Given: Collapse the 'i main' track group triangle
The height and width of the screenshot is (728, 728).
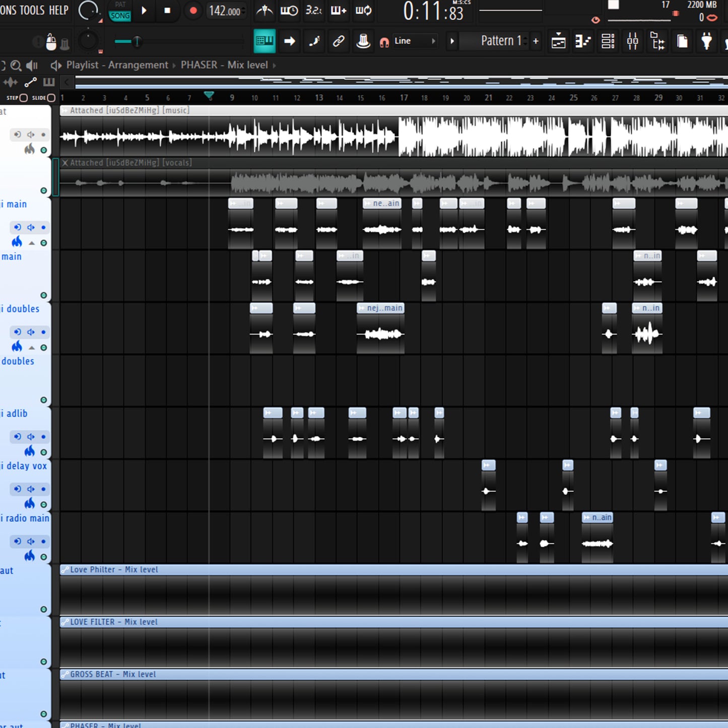Looking at the screenshot, I should tap(32, 243).
